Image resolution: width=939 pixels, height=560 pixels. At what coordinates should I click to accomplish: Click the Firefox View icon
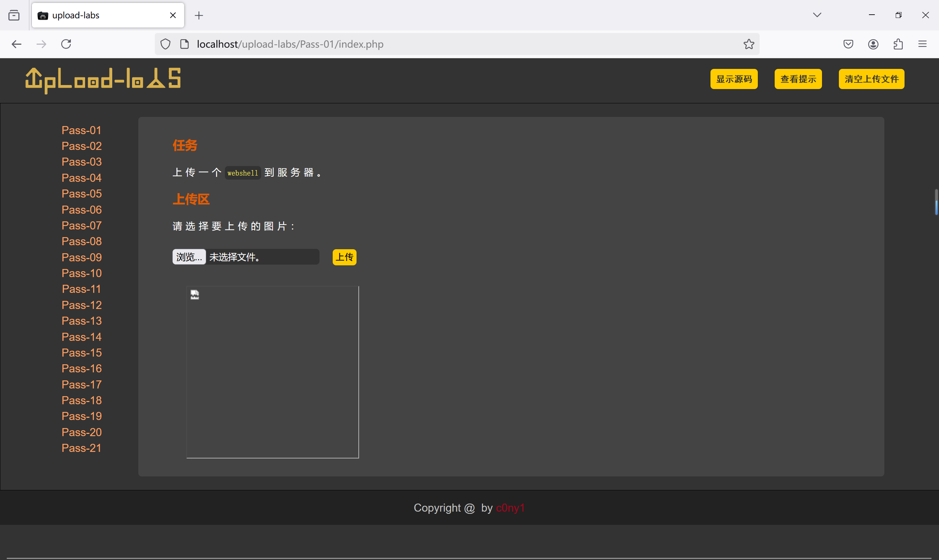pos(14,15)
